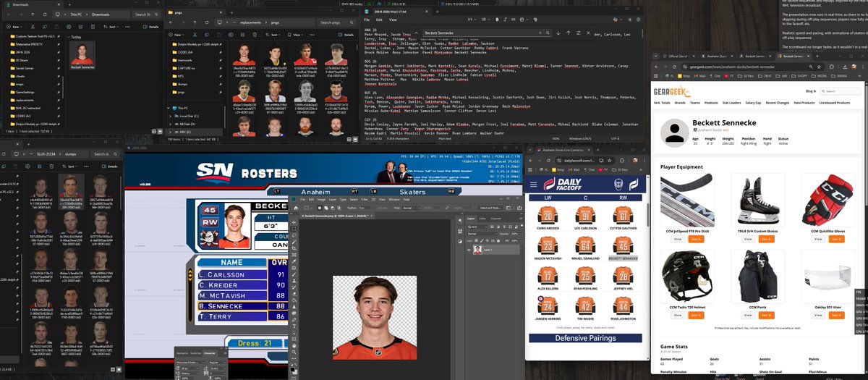Click Refresh icon in Downloads explorer window
The height and width of the screenshot is (380, 868).
tap(45, 14)
